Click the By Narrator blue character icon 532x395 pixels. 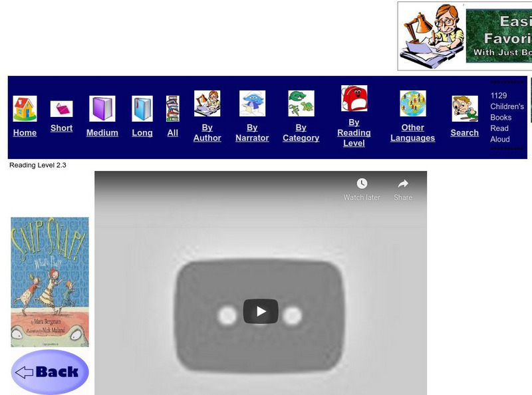pyautogui.click(x=252, y=104)
